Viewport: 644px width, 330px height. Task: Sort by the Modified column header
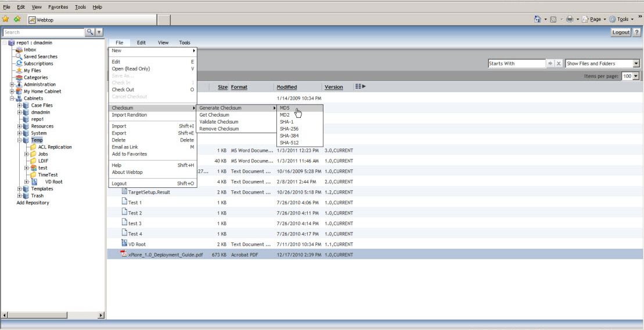pyautogui.click(x=287, y=87)
